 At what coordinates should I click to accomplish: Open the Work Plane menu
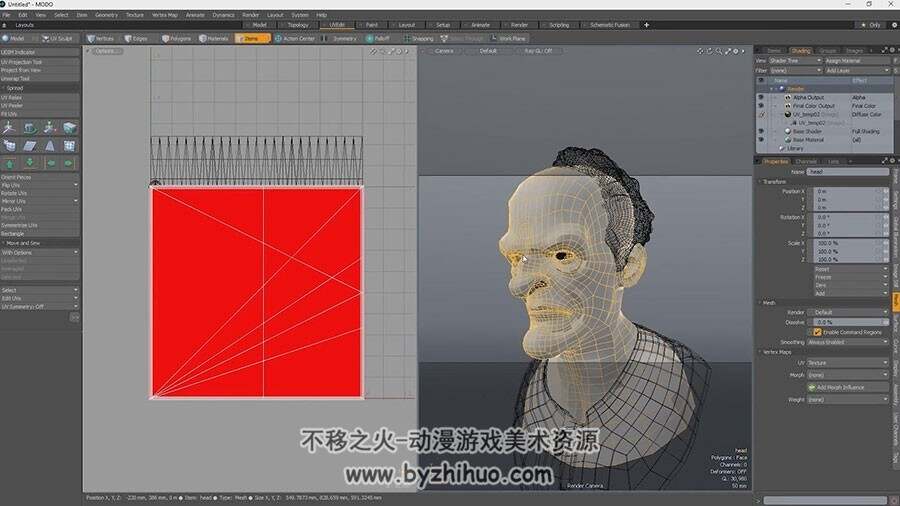pos(509,38)
